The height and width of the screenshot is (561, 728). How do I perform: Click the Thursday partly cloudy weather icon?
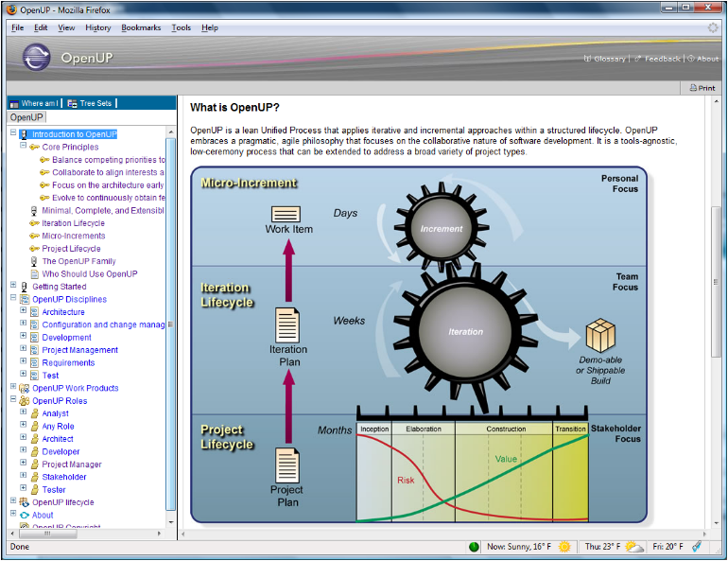(634, 547)
